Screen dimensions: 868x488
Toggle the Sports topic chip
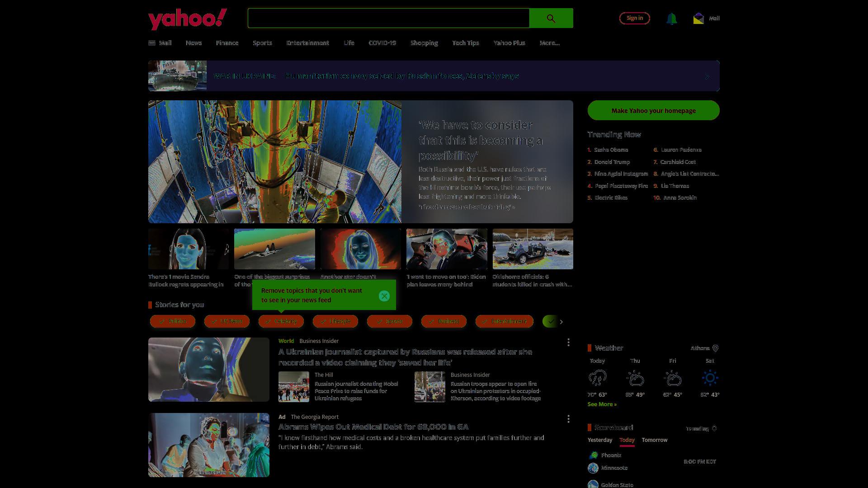pos(390,321)
